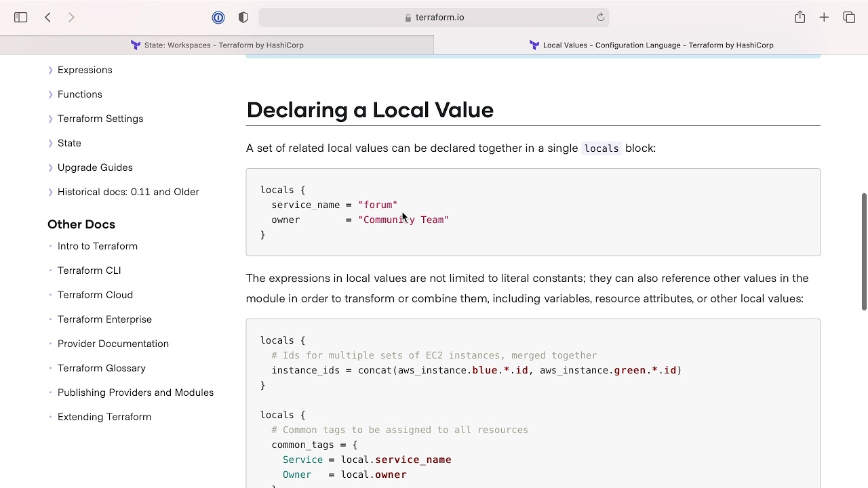Click the "Community Team" string value

point(403,220)
